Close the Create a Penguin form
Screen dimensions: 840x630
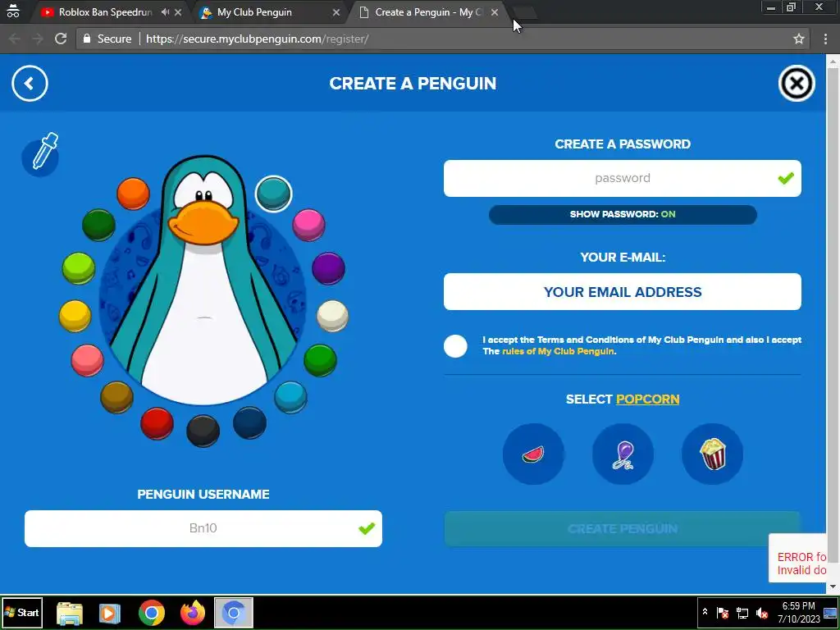[797, 83]
